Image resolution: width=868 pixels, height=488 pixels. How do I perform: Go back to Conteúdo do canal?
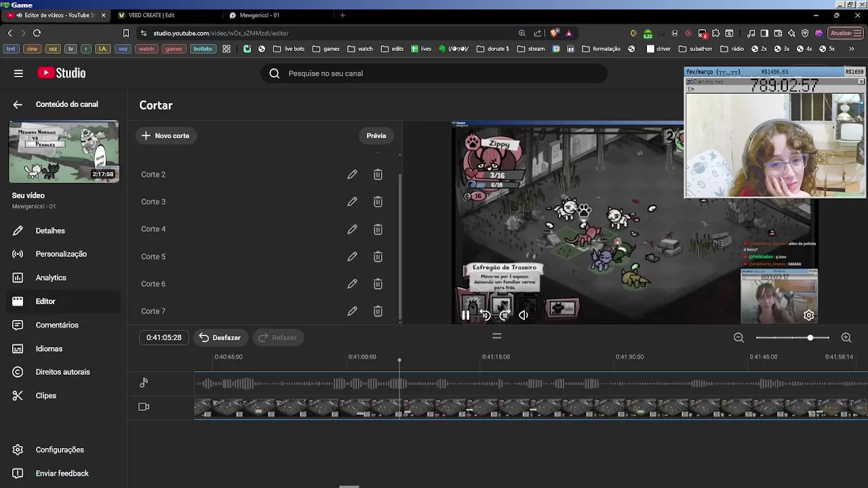18,104
